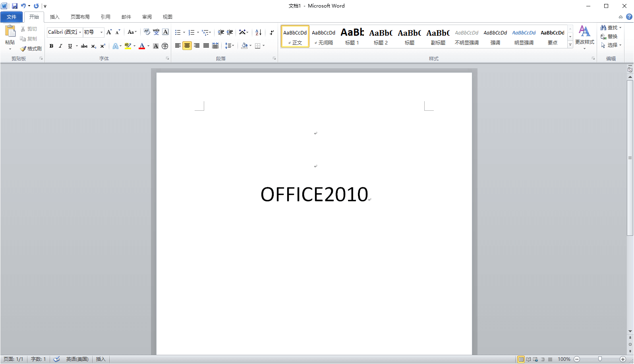Open the Select (选择) dropdown
This screenshot has width=634, height=364.
point(611,45)
